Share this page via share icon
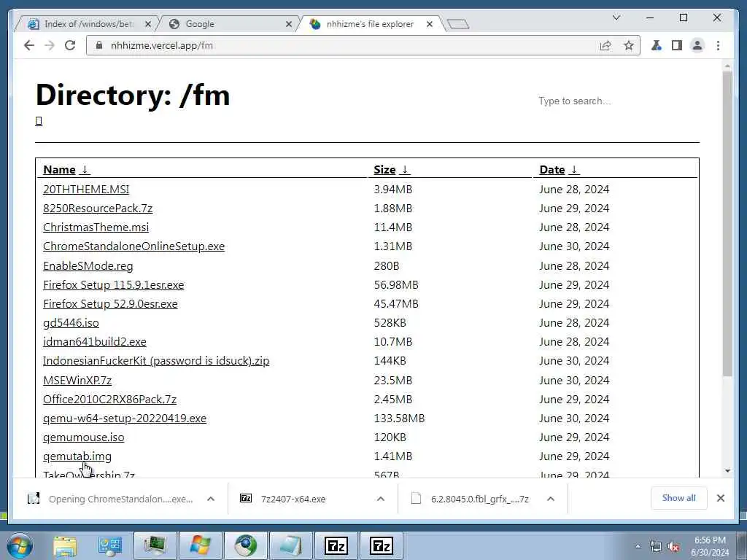747x560 pixels. 605,45
